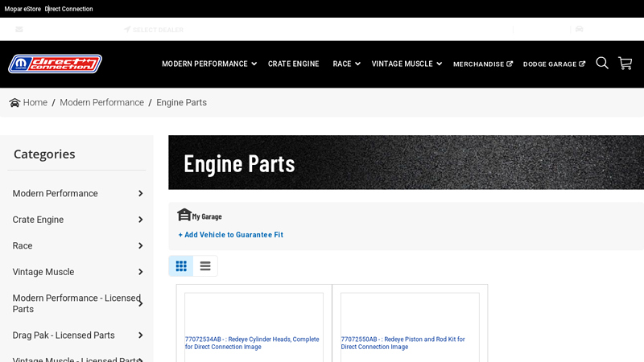Click My Garage label
The height and width of the screenshot is (362, 644).
[207, 216]
